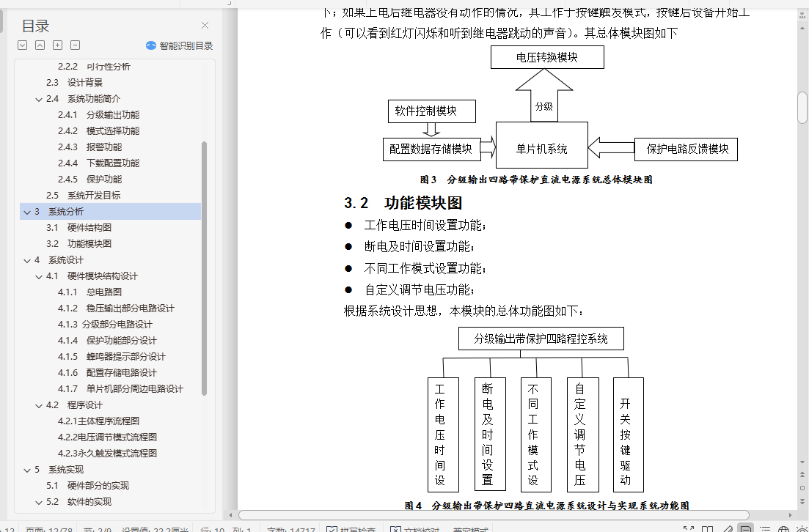The image size is (809, 532).
Task: Jump to 3.1 硬件结构图
Action: pos(78,227)
